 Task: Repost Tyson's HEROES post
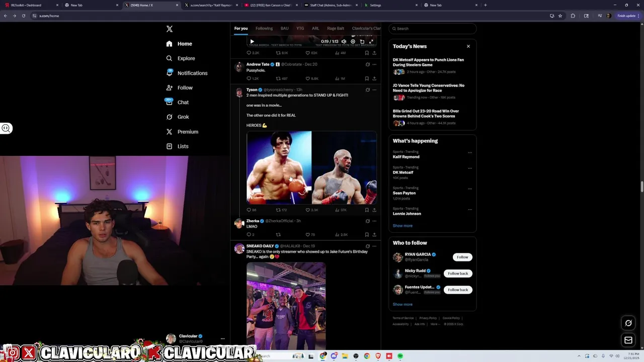pyautogui.click(x=278, y=210)
